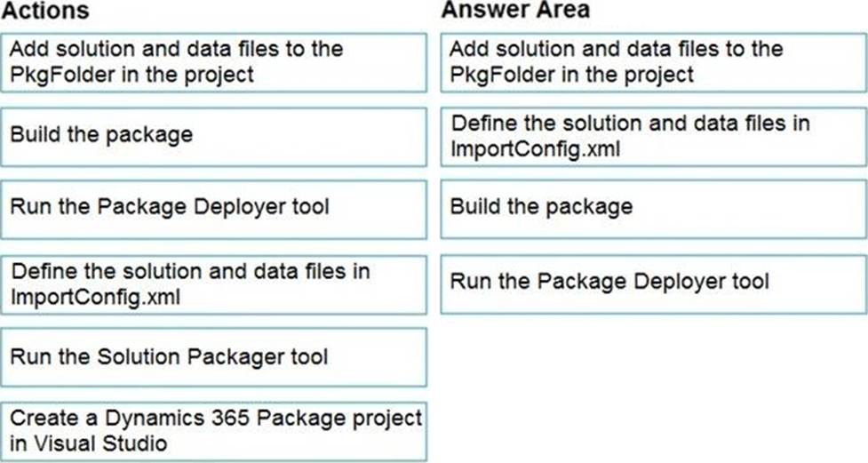Click the Answer Area heading
This screenshot has width=868, height=463.
point(515,10)
